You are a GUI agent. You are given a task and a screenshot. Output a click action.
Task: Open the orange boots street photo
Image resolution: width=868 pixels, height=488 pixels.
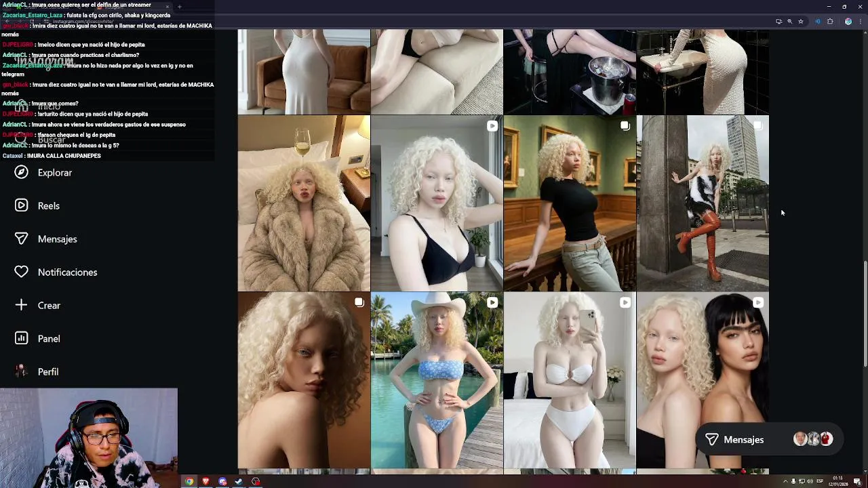point(703,203)
